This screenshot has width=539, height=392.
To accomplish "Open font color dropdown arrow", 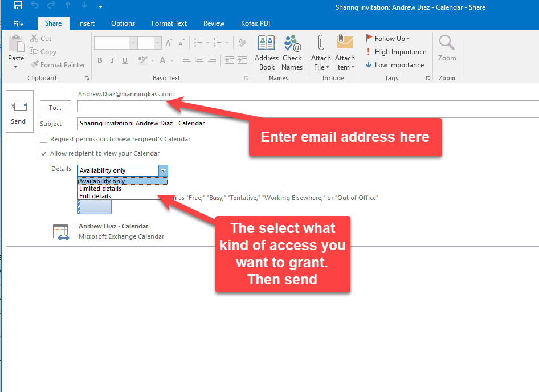I will click(172, 60).
